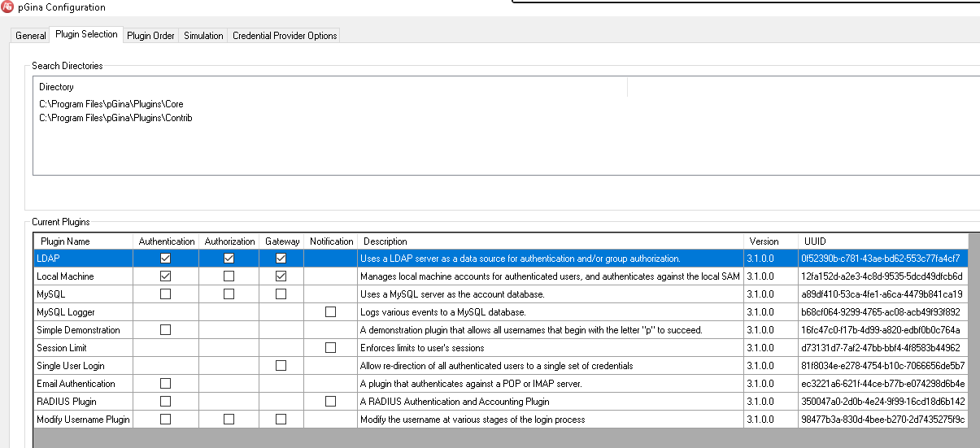Toggle LDAP Gateway checkbox
The width and height of the screenshot is (980, 448).
click(x=281, y=259)
